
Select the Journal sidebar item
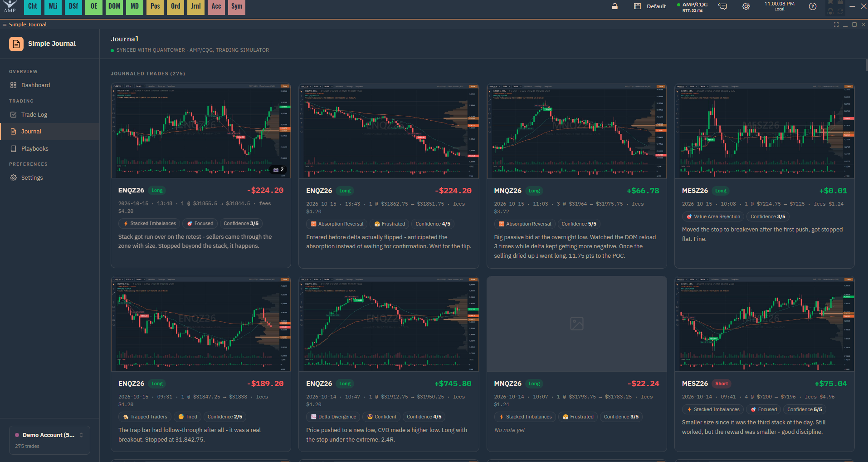pyautogui.click(x=50, y=132)
